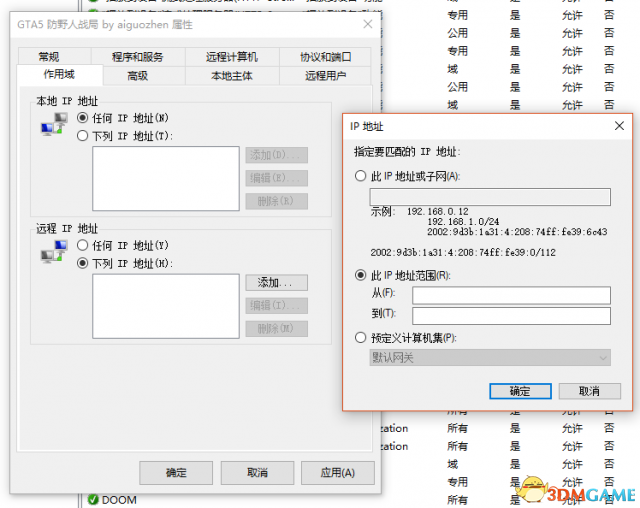640x508 pixels.
Task: Switch to the 远程计算机 tab
Action: 232,57
